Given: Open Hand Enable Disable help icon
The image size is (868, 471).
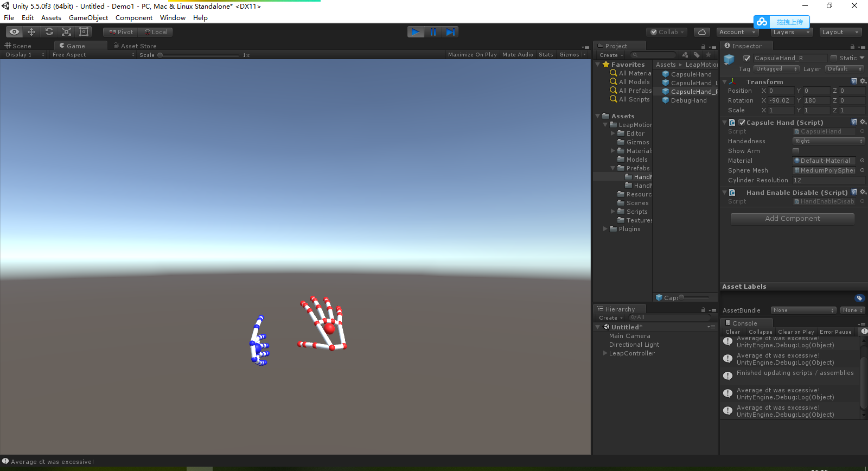Looking at the screenshot, I should [x=853, y=192].
